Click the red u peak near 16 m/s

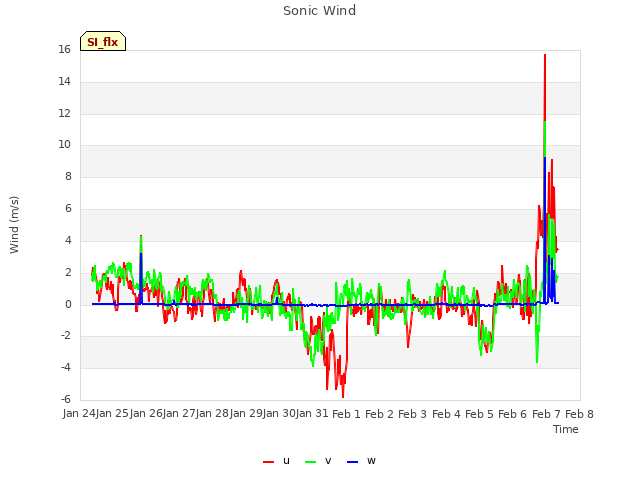[545, 56]
